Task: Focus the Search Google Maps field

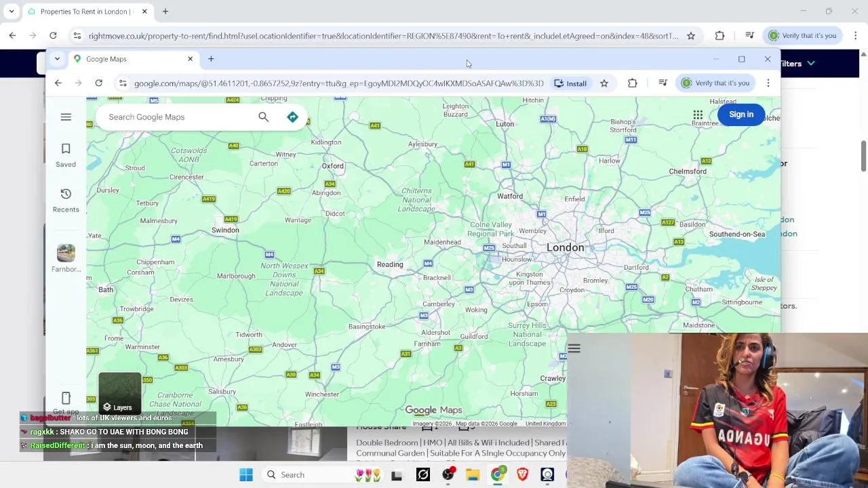Action: pos(178,117)
